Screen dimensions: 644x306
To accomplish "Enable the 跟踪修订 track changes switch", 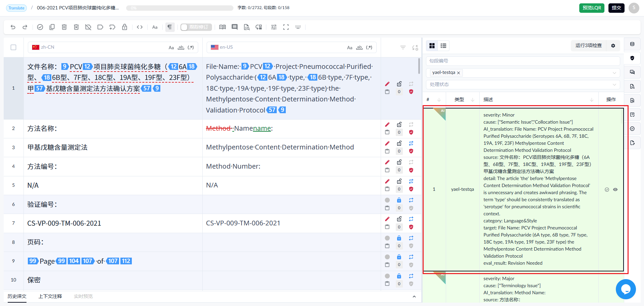I will tap(196, 27).
